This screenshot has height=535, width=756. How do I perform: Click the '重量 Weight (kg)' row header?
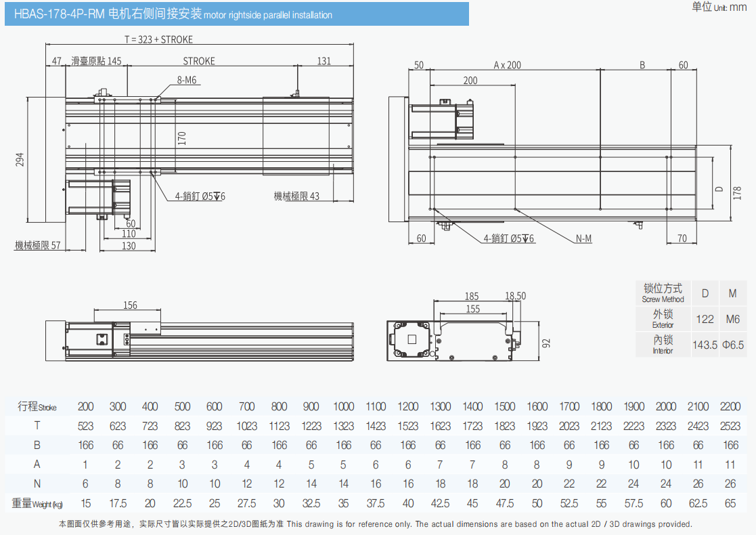pyautogui.click(x=37, y=504)
